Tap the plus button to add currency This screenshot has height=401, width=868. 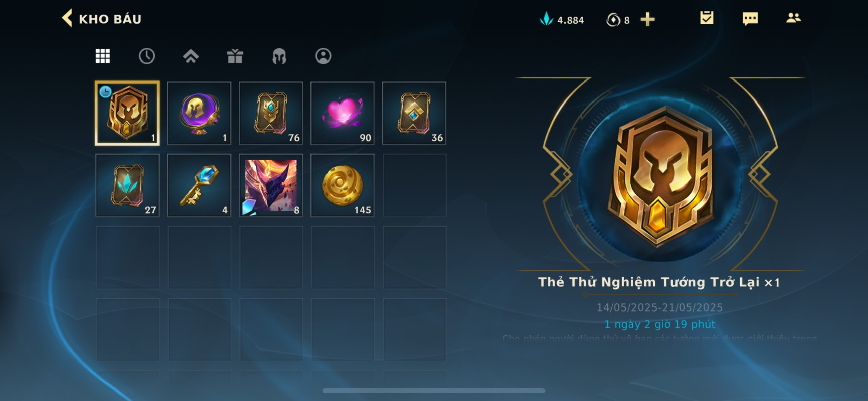pyautogui.click(x=647, y=19)
